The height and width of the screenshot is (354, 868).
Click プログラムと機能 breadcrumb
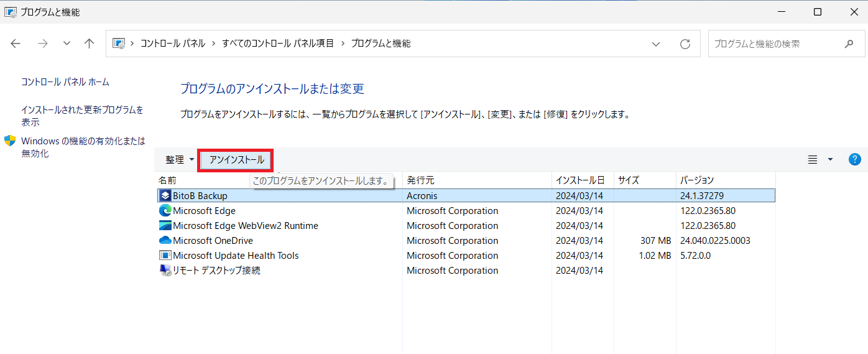381,44
